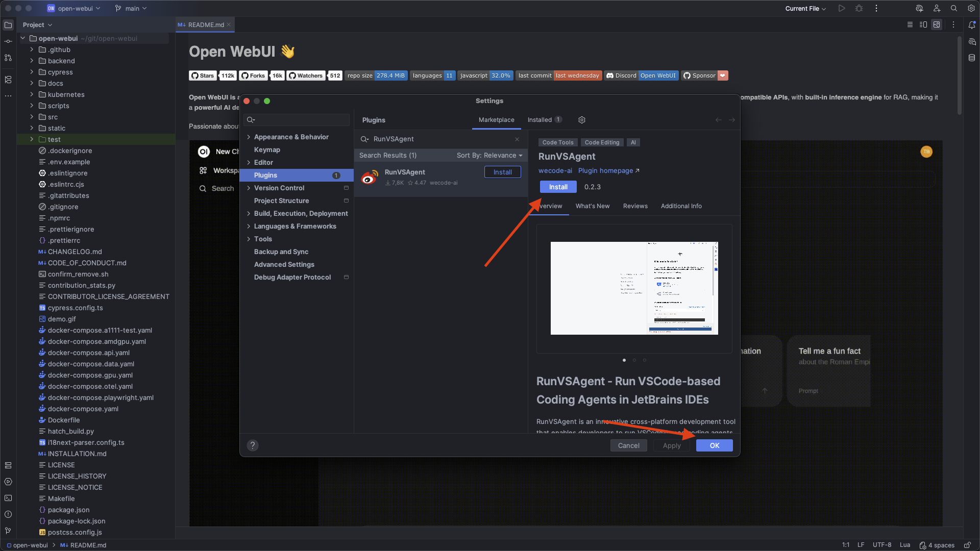Click Install next to version 0.2.3
The width and height of the screenshot is (980, 551).
coord(558,187)
